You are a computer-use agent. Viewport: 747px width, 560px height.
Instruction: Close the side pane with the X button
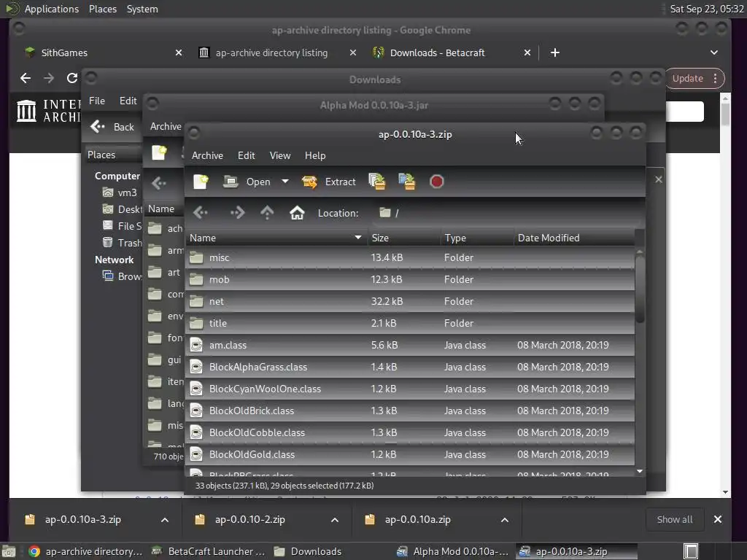[659, 179]
